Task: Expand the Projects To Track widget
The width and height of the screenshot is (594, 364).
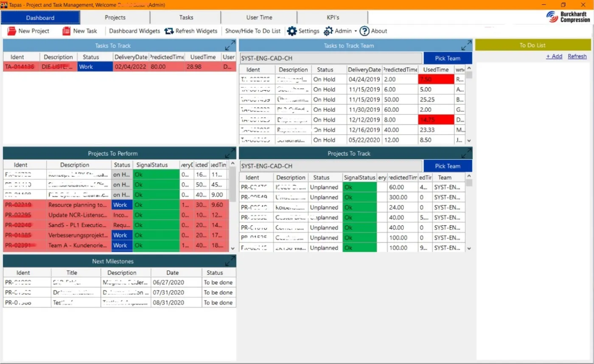Action: pyautogui.click(x=466, y=153)
